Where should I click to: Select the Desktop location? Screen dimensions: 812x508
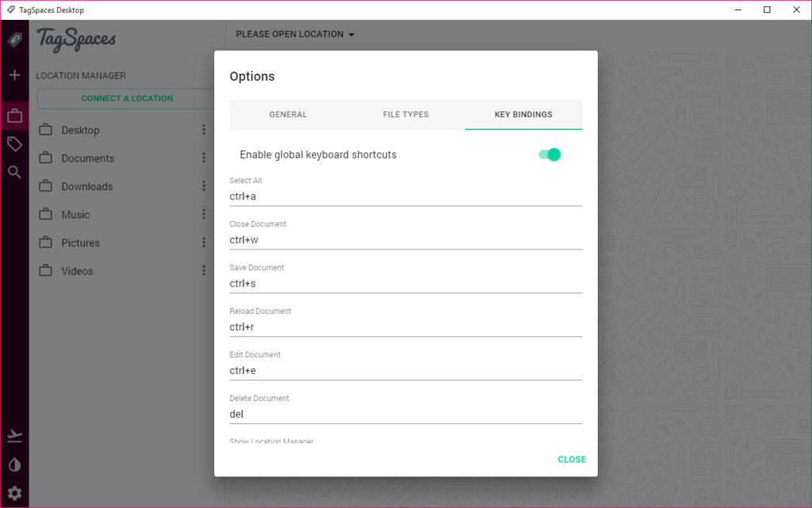point(80,130)
